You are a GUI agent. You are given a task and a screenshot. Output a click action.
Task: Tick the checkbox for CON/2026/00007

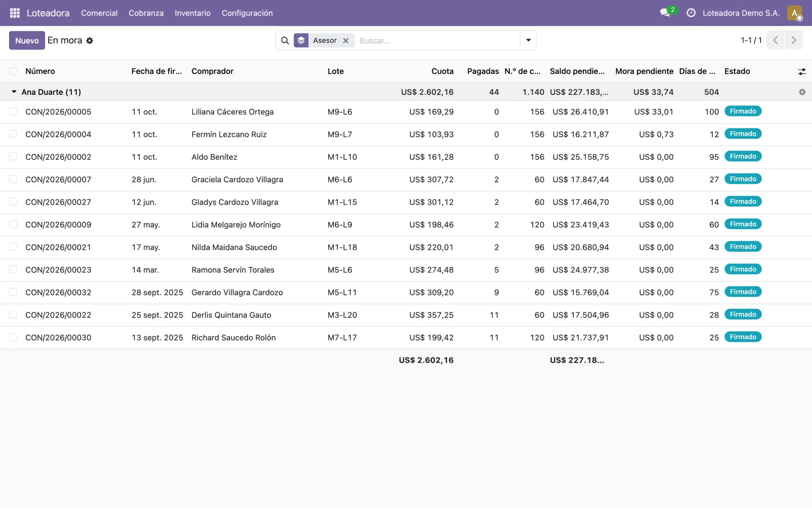click(13, 179)
